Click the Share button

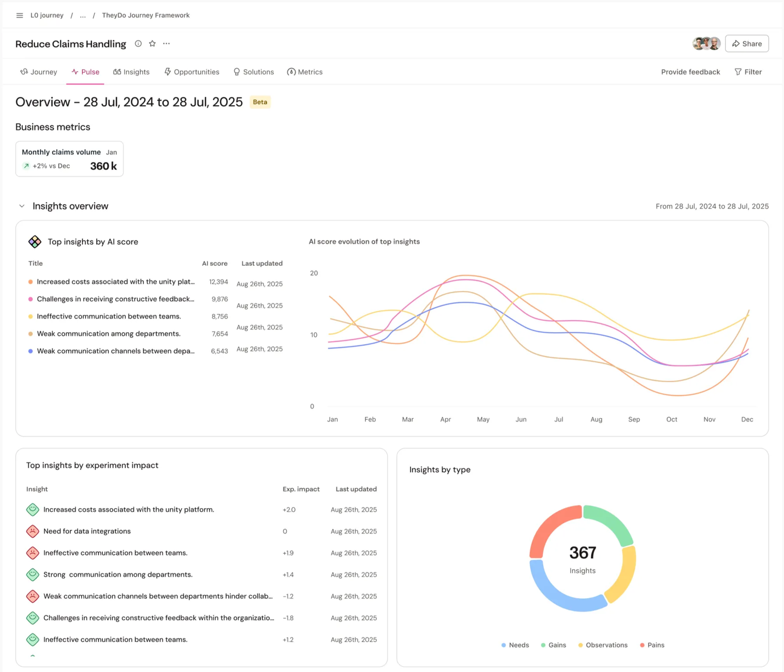746,44
